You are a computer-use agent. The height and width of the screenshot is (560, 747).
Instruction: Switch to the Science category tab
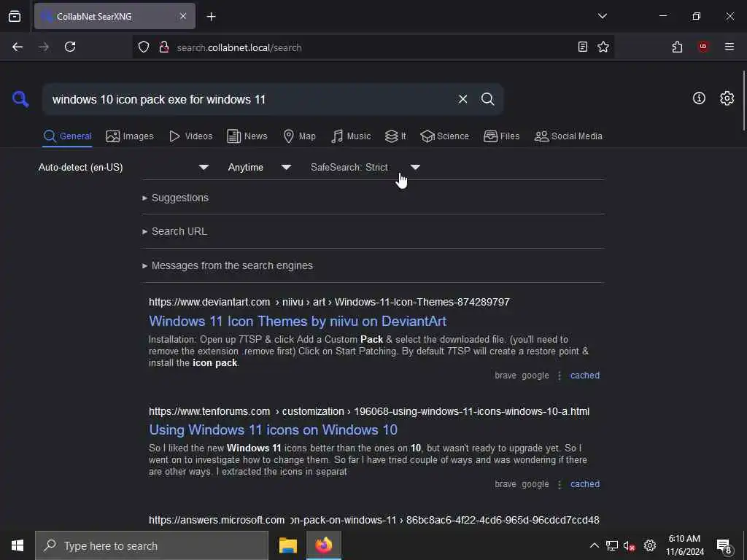444,136
